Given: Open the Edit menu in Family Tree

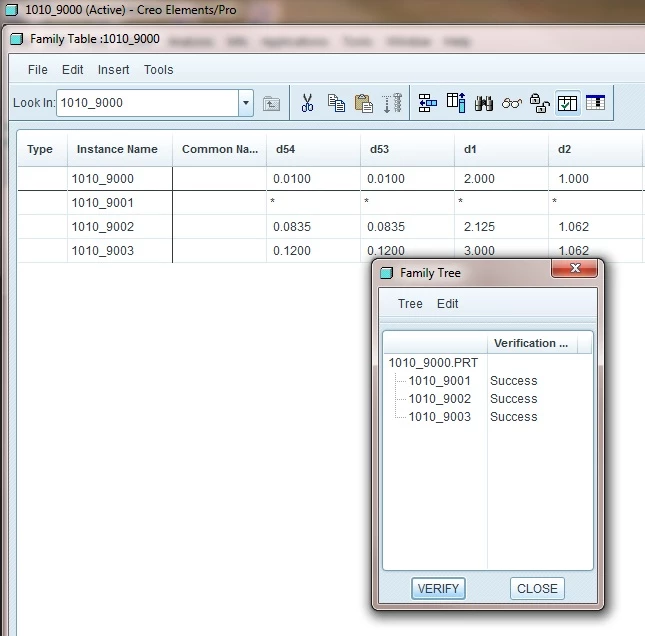Looking at the screenshot, I should 448,304.
